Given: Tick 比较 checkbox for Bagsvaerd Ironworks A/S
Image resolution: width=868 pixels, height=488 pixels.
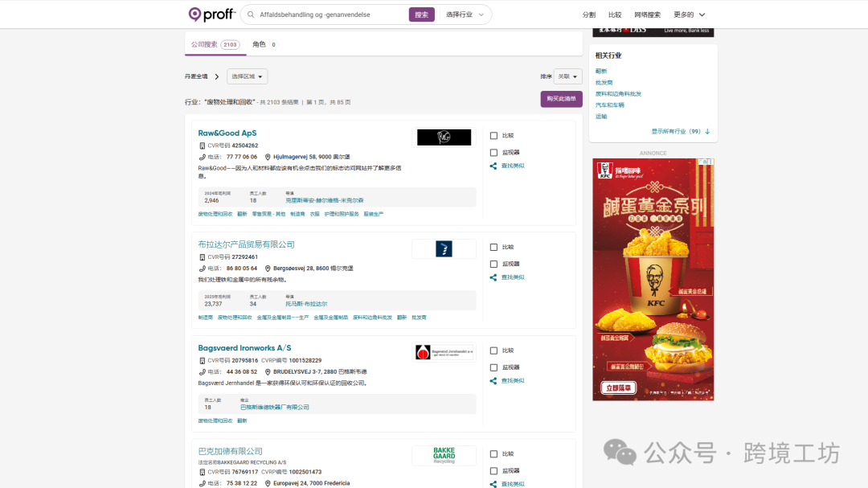Looking at the screenshot, I should (x=493, y=351).
